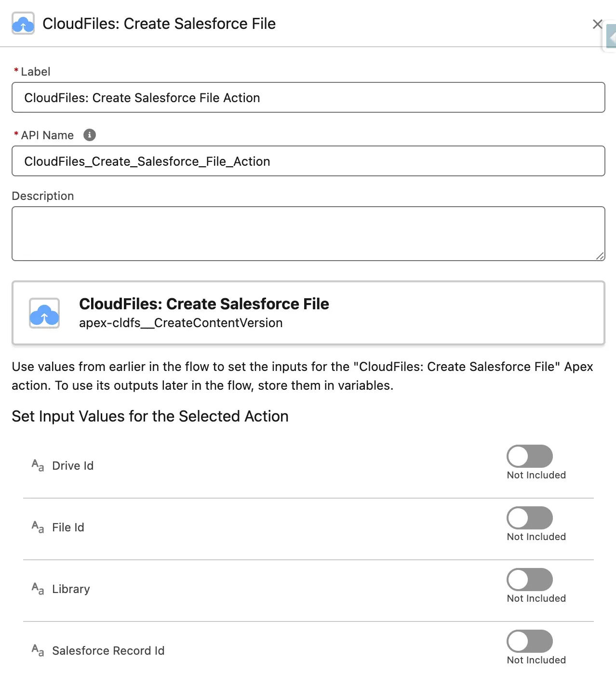This screenshot has height=686, width=616.
Task: Toggle File Id to included
Action: pyautogui.click(x=529, y=518)
